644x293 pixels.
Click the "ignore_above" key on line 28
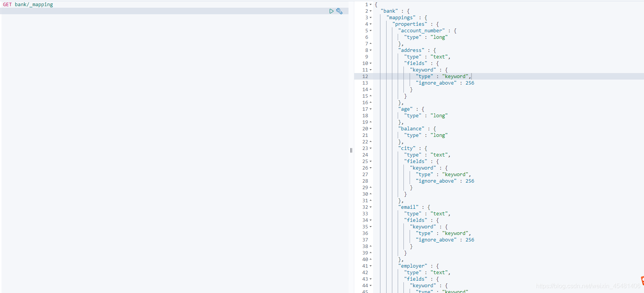tap(436, 181)
